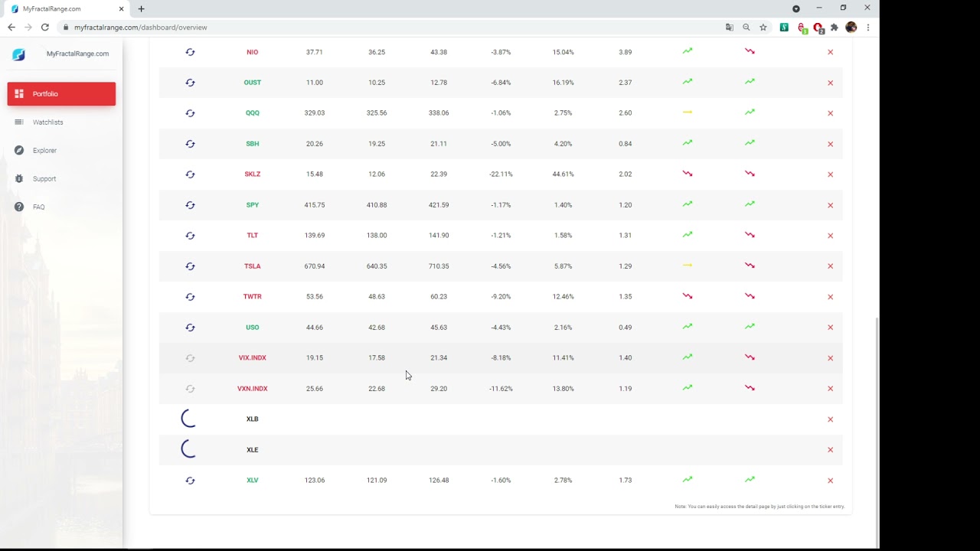The height and width of the screenshot is (551, 980).
Task: Reload the page with browser refresh button
Action: [x=45, y=28]
